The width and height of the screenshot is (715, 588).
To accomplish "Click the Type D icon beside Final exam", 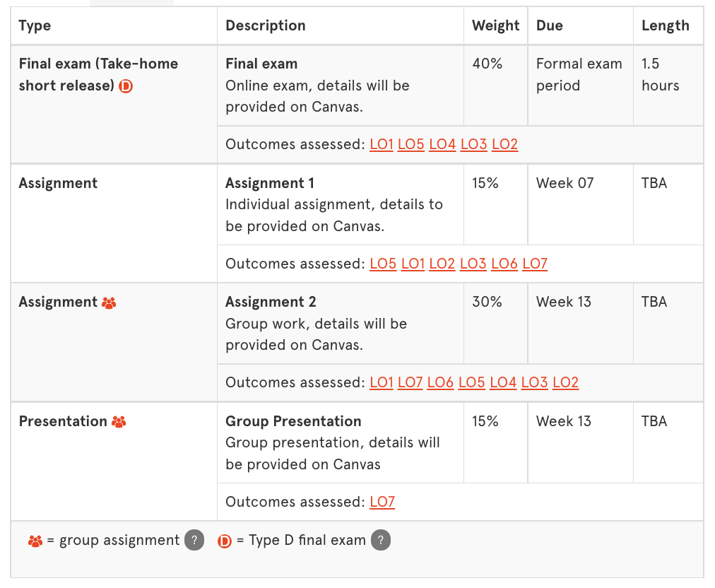I will (x=126, y=86).
